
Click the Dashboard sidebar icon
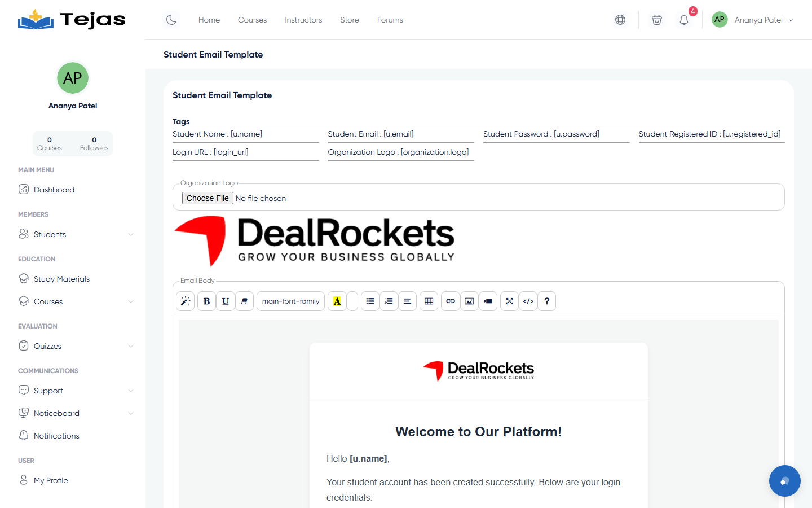click(x=24, y=189)
